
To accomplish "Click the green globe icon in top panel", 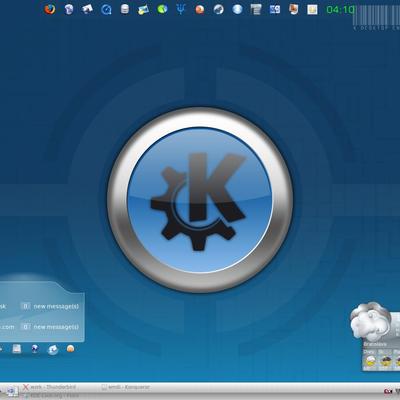I will tap(162, 9).
